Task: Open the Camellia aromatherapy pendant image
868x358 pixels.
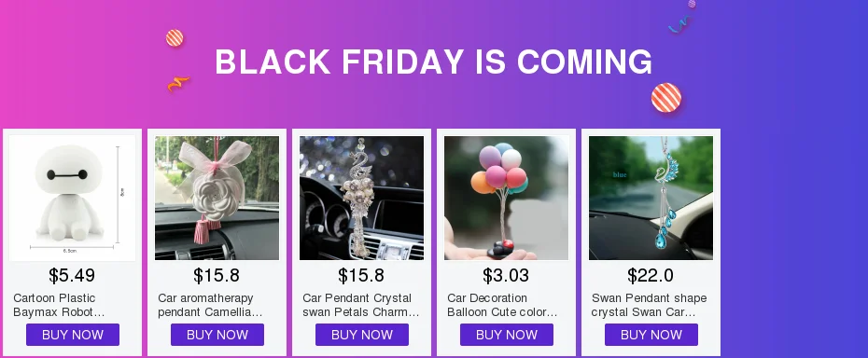Action: click(x=217, y=198)
